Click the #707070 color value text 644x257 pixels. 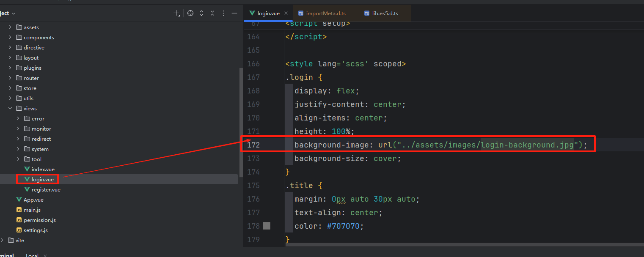pyautogui.click(x=343, y=226)
